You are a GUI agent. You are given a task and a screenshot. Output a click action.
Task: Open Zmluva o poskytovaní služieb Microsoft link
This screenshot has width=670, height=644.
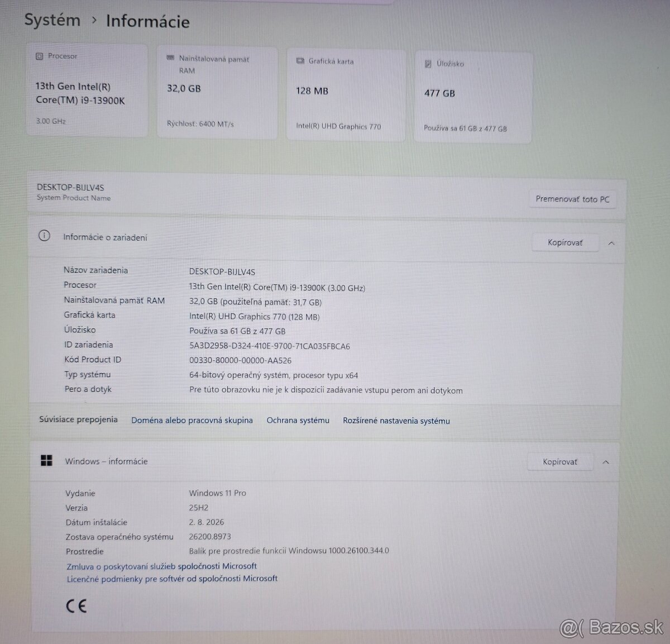162,566
